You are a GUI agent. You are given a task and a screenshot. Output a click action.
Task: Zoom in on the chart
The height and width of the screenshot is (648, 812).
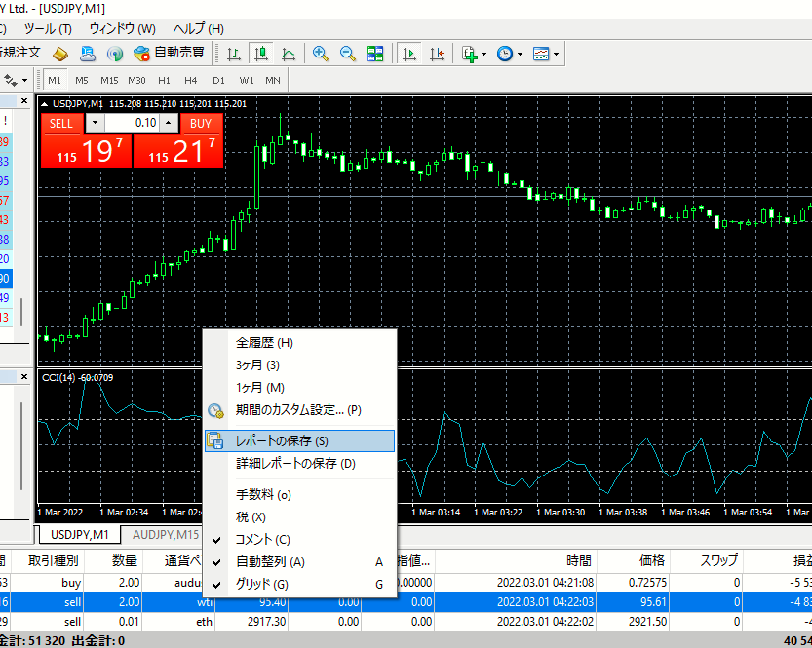pyautogui.click(x=320, y=53)
